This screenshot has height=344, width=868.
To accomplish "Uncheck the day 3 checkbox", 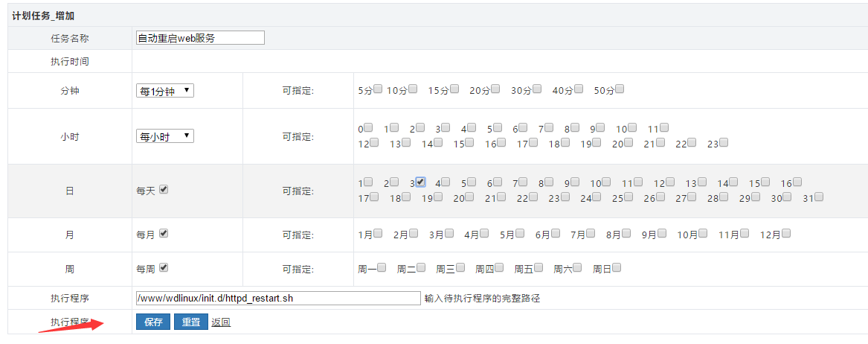I will [420, 182].
